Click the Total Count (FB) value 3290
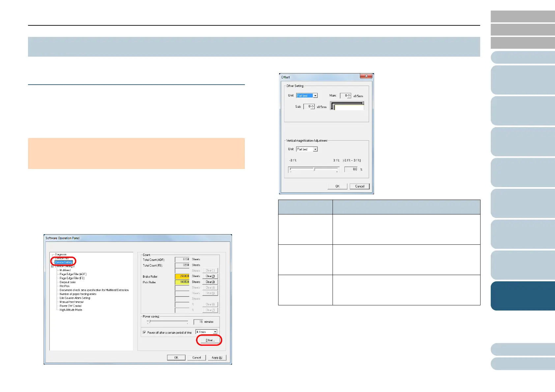This screenshot has width=555, height=392. pos(182,265)
